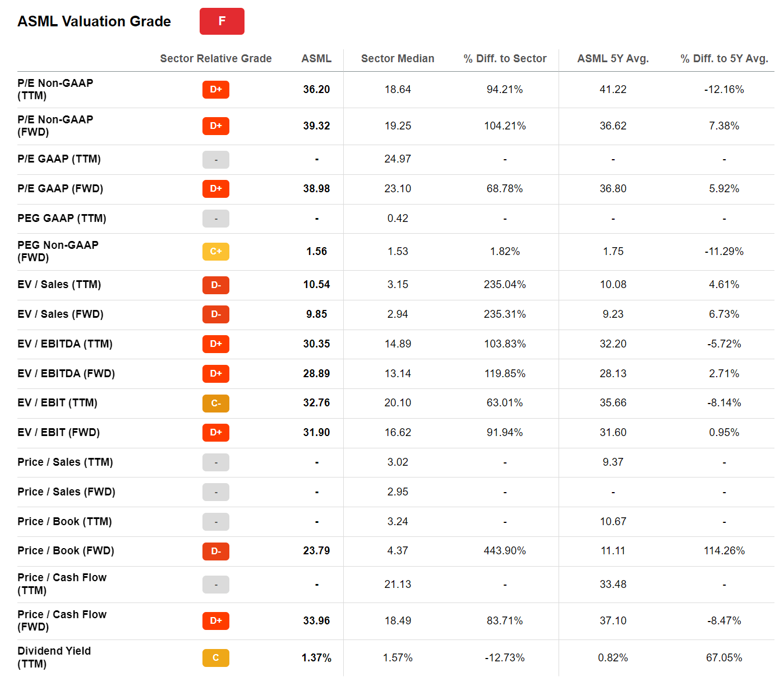Select the Price / Sales (FWD) row label
The image size is (784, 686).
[x=66, y=492]
